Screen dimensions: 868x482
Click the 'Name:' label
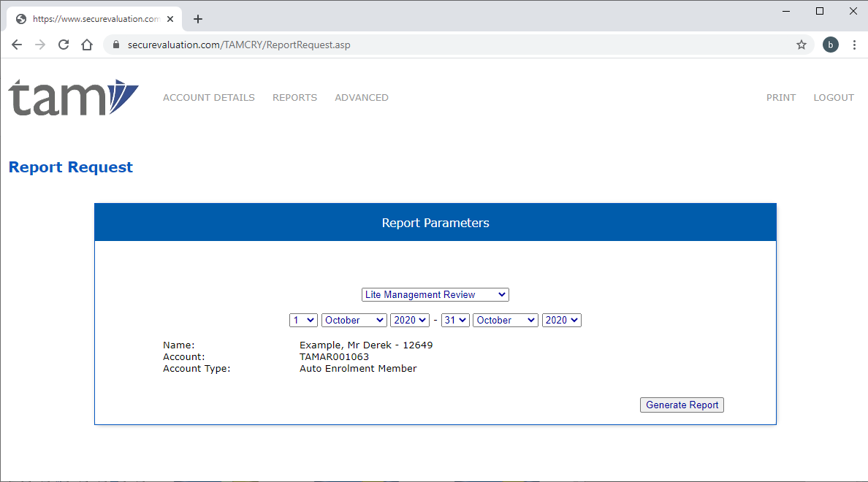(x=179, y=345)
